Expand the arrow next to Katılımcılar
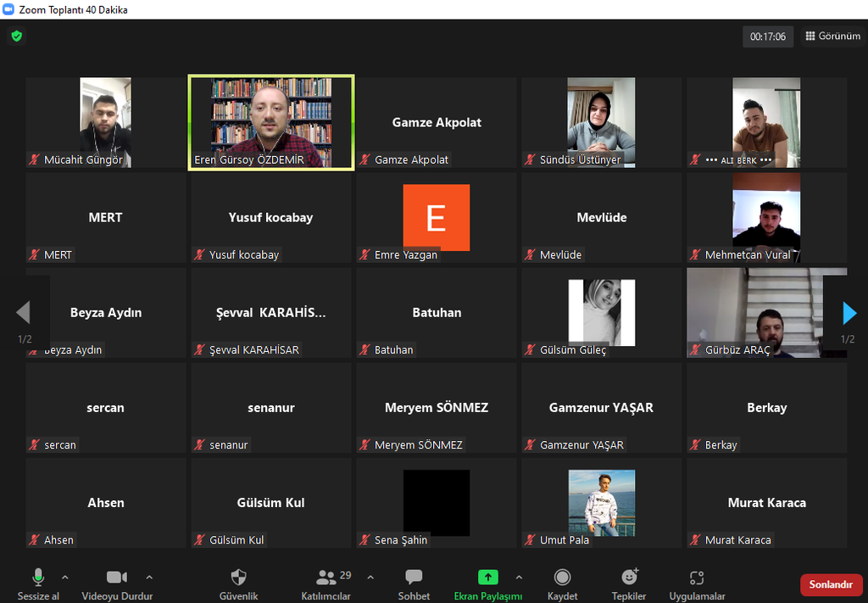Image resolution: width=868 pixels, height=603 pixels. 370,577
